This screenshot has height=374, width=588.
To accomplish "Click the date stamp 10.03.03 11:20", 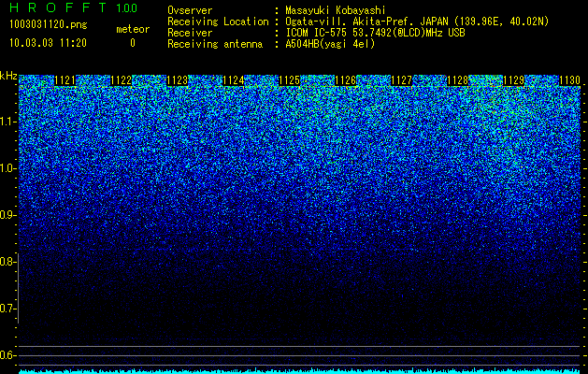I will [x=48, y=43].
